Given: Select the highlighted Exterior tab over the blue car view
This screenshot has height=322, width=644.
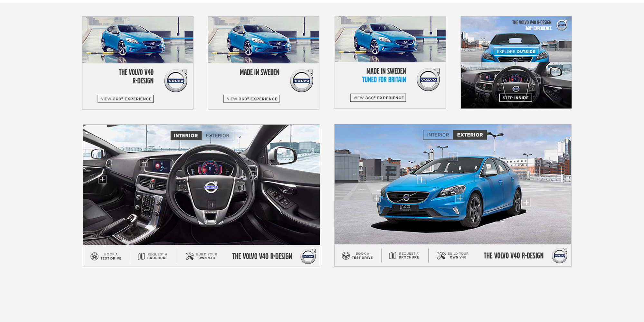Looking at the screenshot, I should click(470, 135).
